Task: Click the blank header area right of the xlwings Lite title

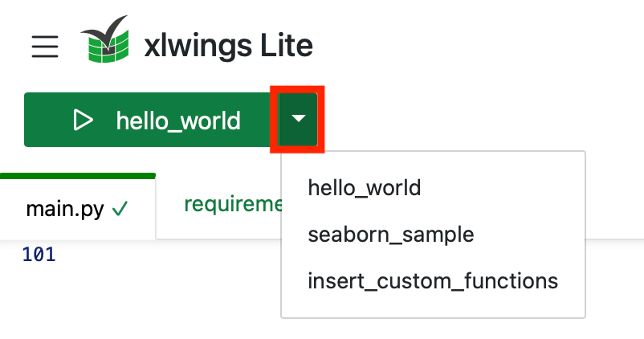Action: [482, 45]
